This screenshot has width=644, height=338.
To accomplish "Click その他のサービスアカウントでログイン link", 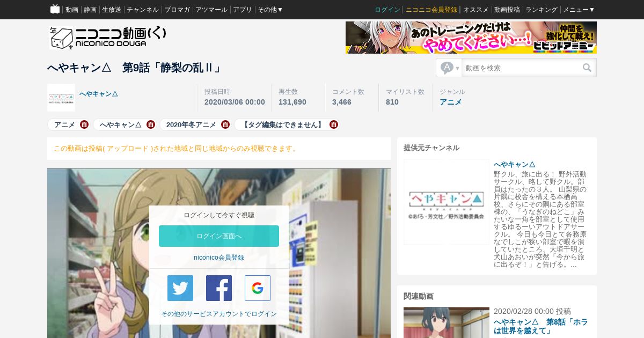I will coord(219,314).
